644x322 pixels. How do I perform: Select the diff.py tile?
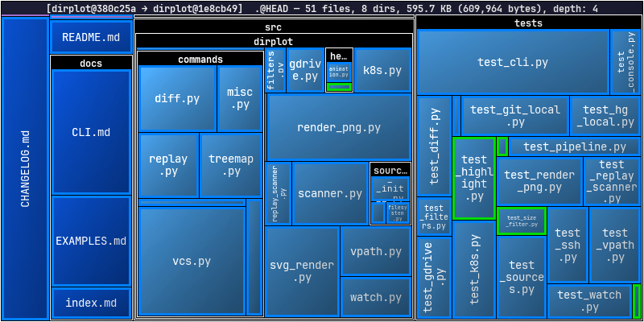(x=177, y=98)
